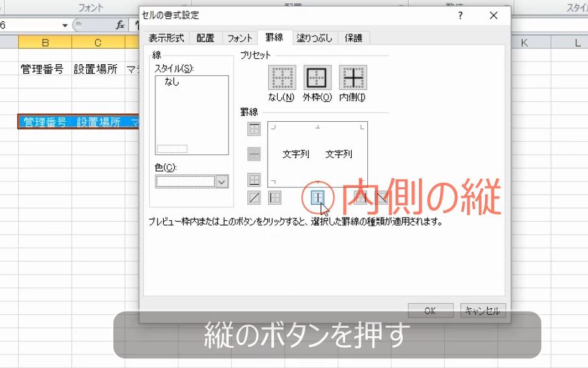Screen dimensions: 588x368
Task: Open the 色 color dropdown arrow
Action: 221,182
